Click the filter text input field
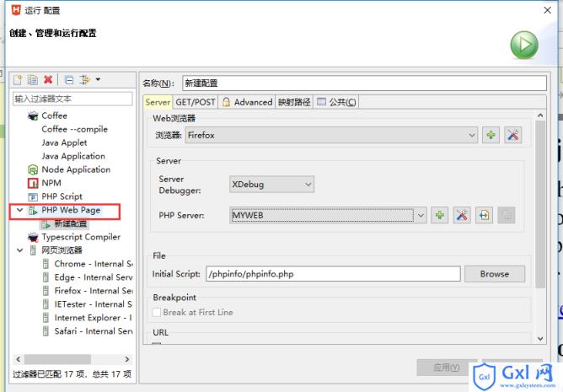This screenshot has height=392, width=563. click(x=72, y=99)
